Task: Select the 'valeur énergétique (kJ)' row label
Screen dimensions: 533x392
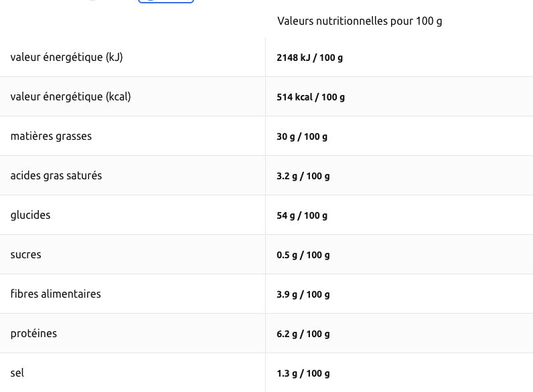Action: (67, 58)
